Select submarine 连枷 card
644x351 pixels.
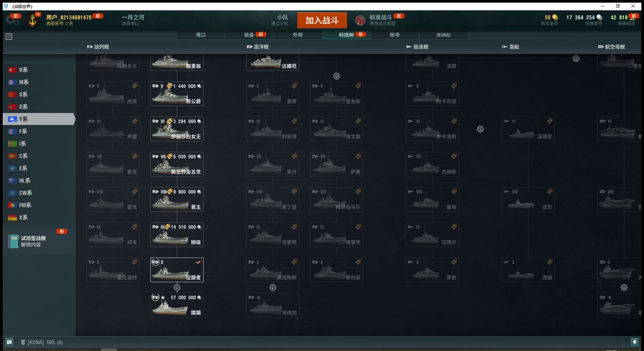click(x=528, y=270)
